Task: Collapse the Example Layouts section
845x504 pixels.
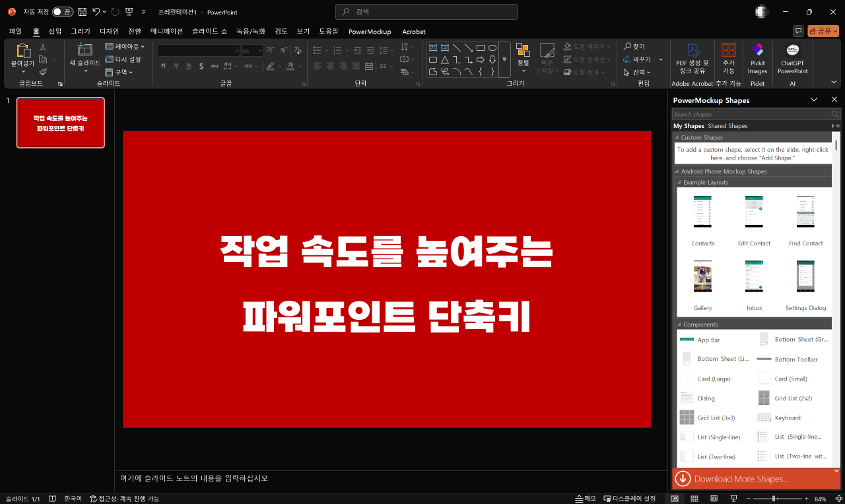Action: click(x=679, y=183)
